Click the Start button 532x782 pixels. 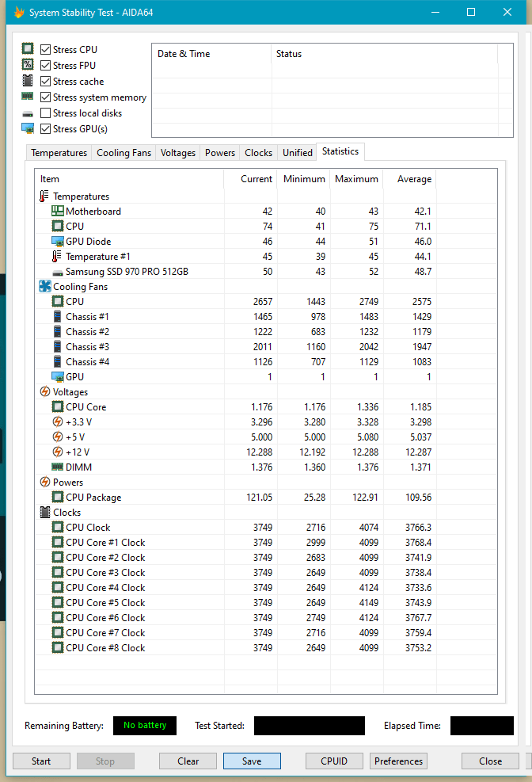(41, 761)
